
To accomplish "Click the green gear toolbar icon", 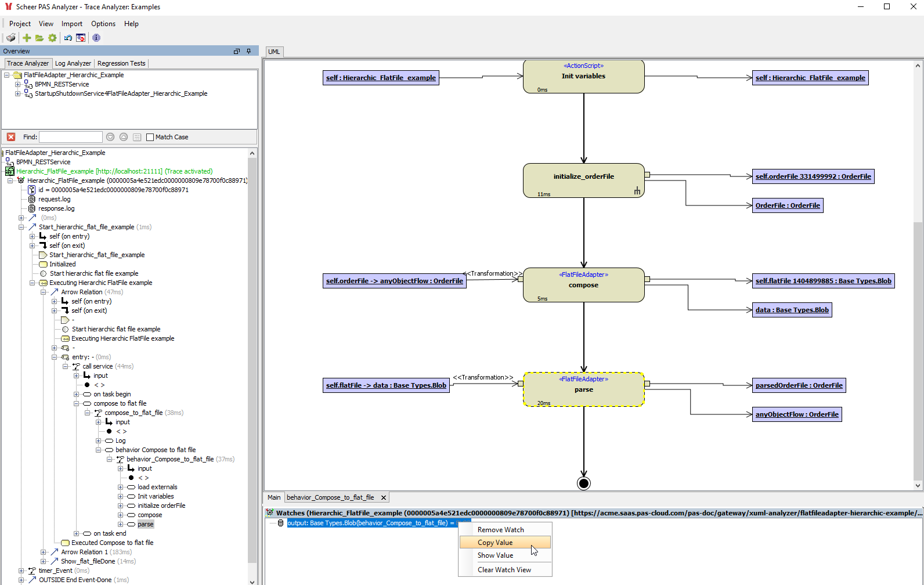I will (52, 38).
